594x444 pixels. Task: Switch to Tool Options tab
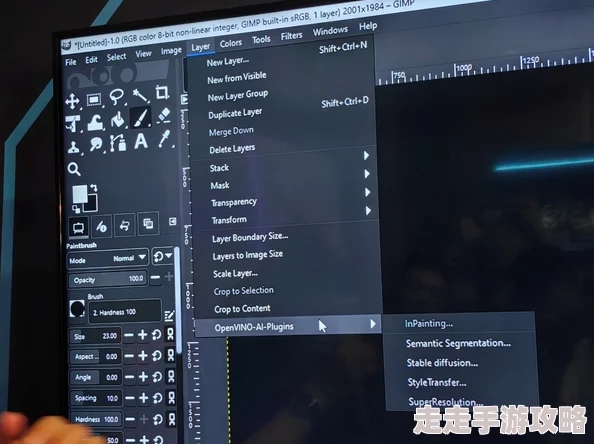(x=78, y=228)
